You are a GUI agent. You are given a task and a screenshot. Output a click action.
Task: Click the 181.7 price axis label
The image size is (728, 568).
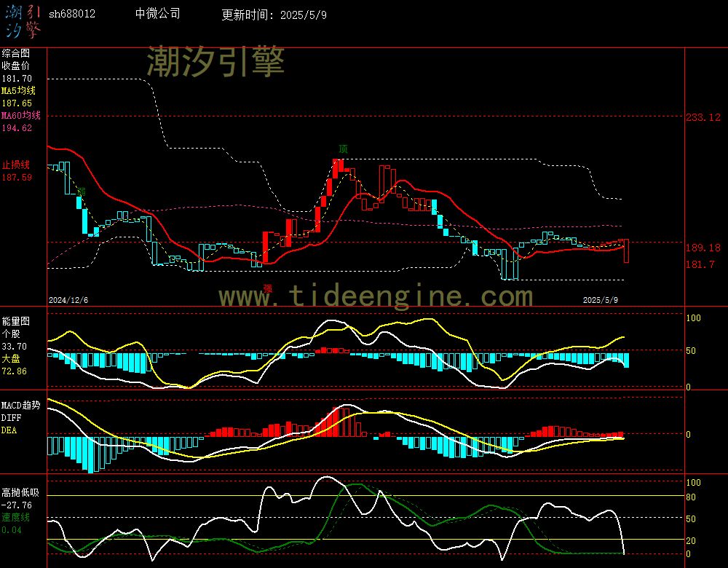[x=700, y=264]
